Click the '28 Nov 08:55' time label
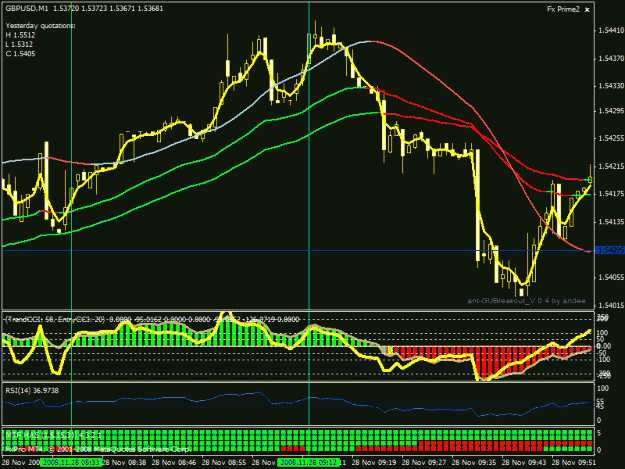The height and width of the screenshot is (469, 625). pos(224,463)
